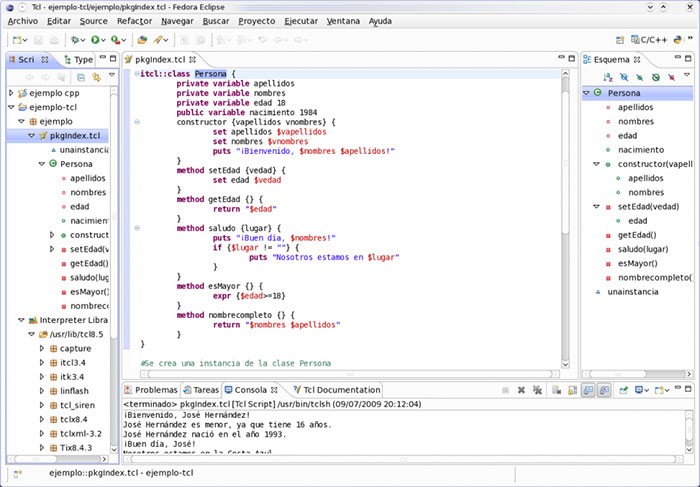Click Collapse All in the Script Explorer

[x=80, y=76]
